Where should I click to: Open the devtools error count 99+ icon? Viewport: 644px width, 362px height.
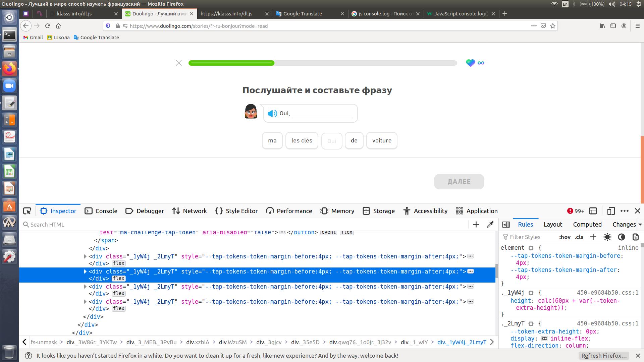(x=575, y=211)
